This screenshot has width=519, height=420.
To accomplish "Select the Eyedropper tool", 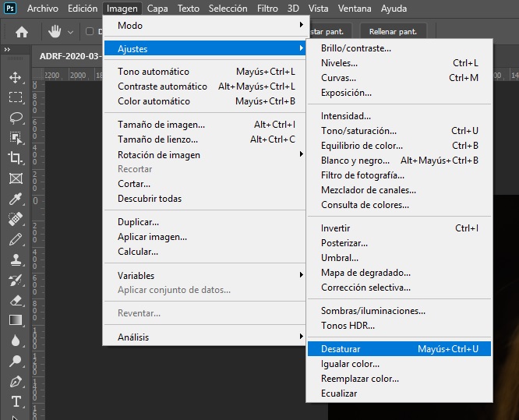I will click(16, 199).
